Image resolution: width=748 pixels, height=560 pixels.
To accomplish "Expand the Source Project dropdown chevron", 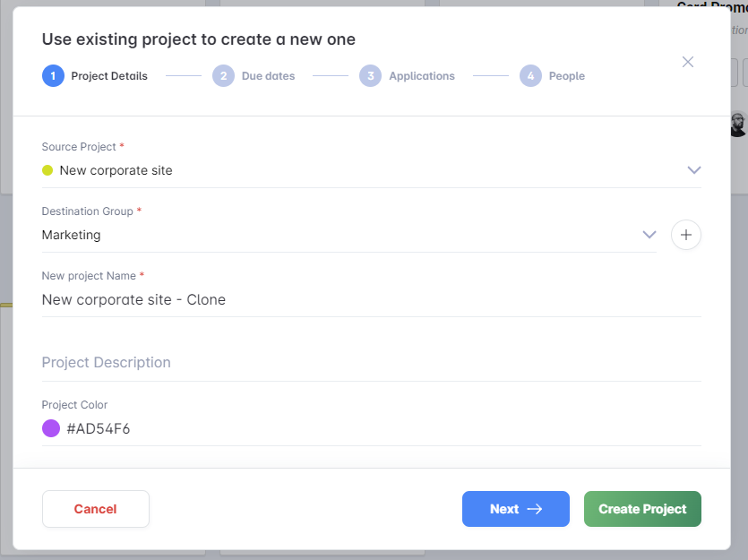I will [693, 170].
